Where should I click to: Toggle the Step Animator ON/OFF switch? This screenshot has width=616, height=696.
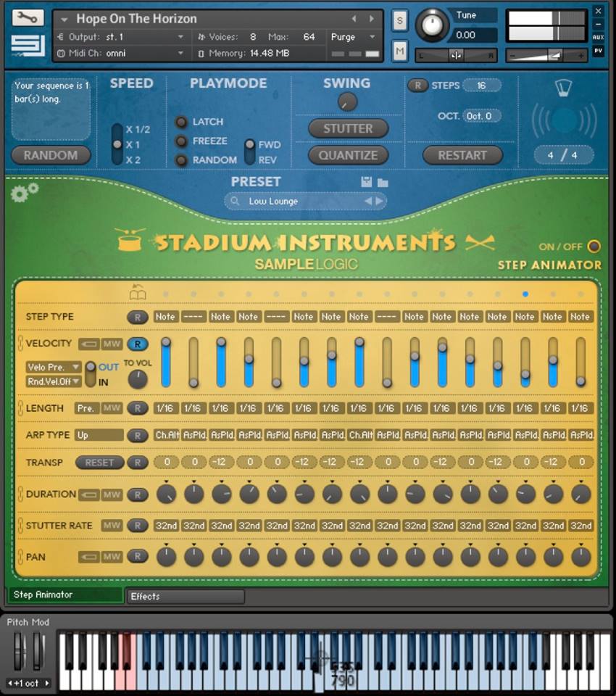(x=594, y=246)
